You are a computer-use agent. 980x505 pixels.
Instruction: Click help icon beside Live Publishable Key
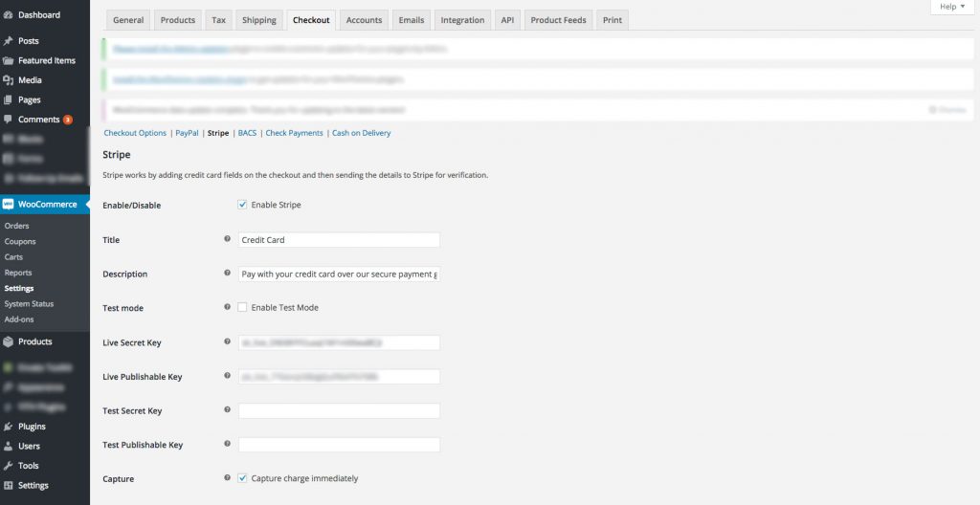(228, 376)
